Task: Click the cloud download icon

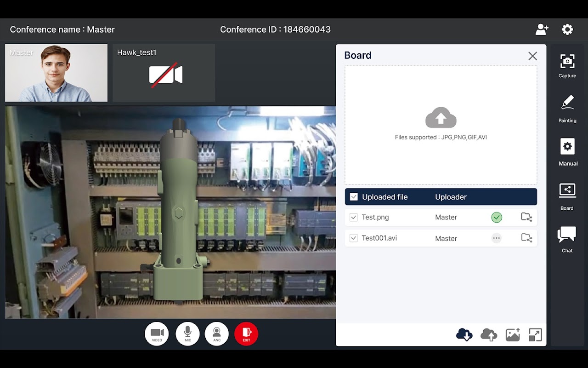Action: (464, 334)
